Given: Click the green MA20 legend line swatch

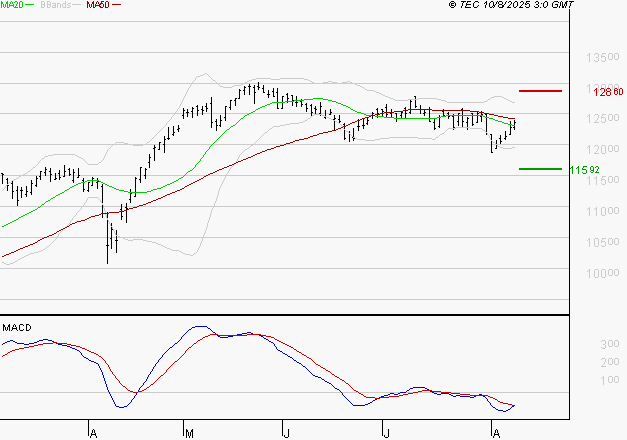Looking at the screenshot, I should (31, 5).
